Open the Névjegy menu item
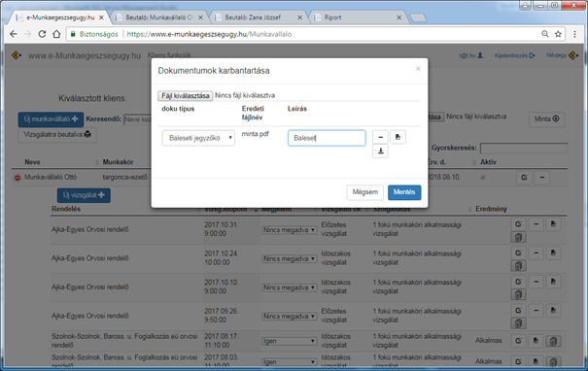This screenshot has height=371, width=588. 562,55
